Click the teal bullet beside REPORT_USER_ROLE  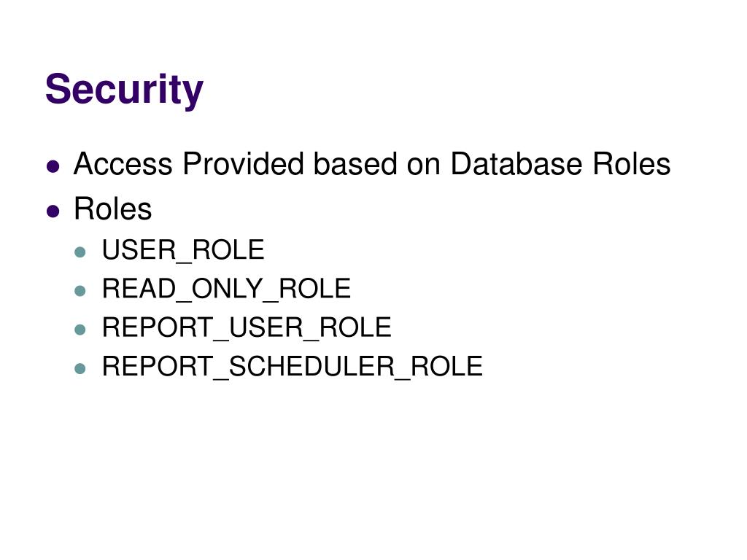point(80,330)
